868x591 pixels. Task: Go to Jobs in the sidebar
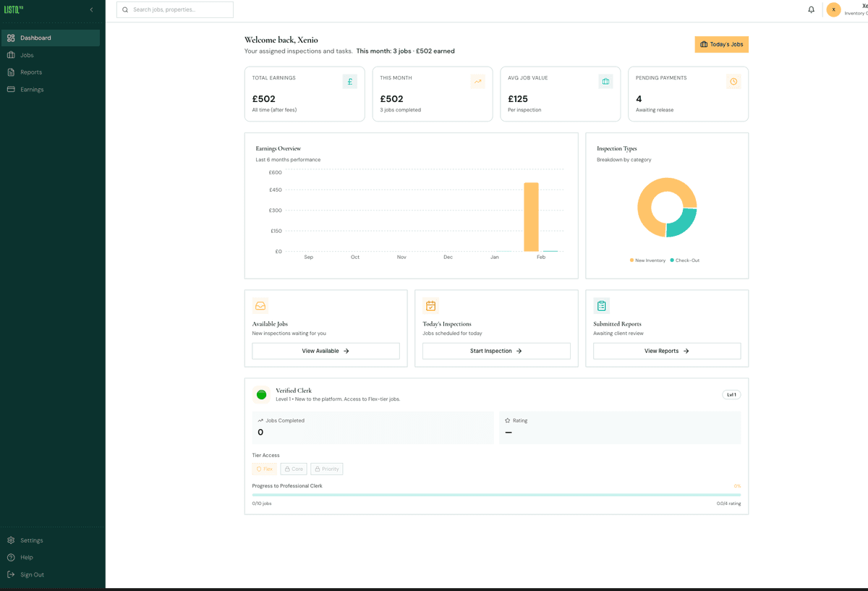(x=51, y=55)
